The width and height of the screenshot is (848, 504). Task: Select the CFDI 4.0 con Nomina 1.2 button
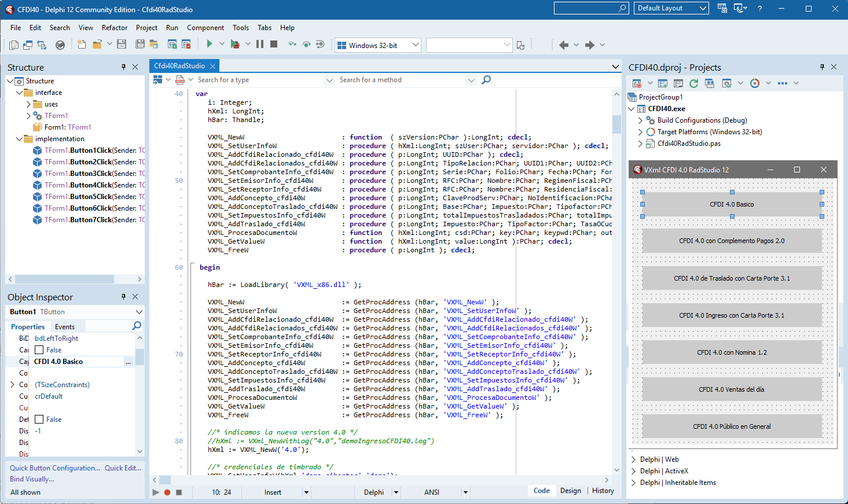click(x=732, y=352)
